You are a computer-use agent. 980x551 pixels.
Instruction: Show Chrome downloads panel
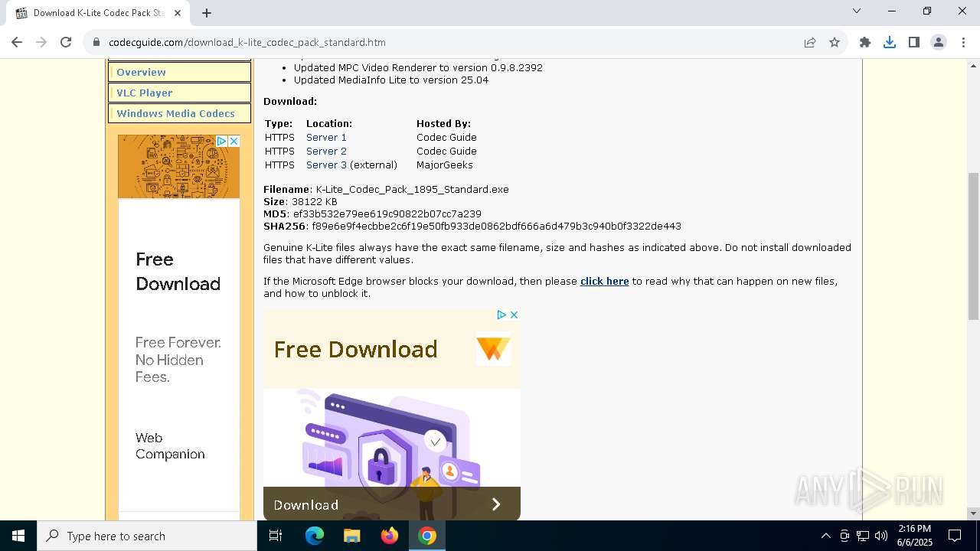pos(890,42)
